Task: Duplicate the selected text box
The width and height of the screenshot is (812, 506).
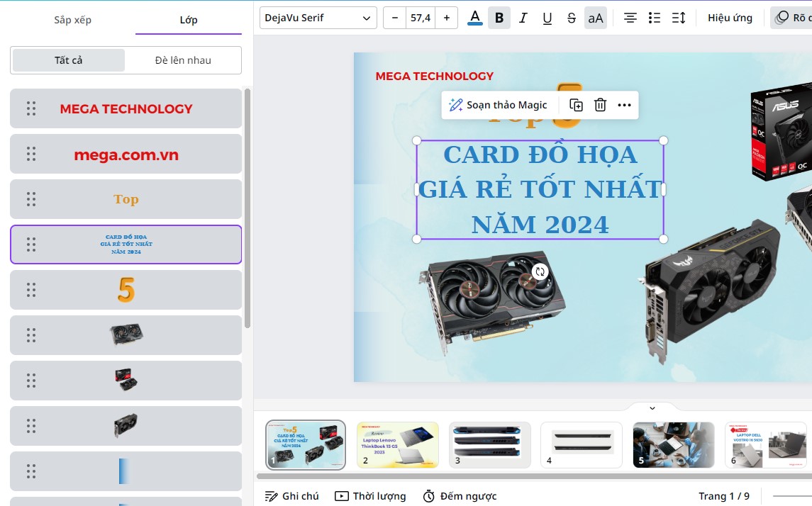Action: pyautogui.click(x=576, y=105)
